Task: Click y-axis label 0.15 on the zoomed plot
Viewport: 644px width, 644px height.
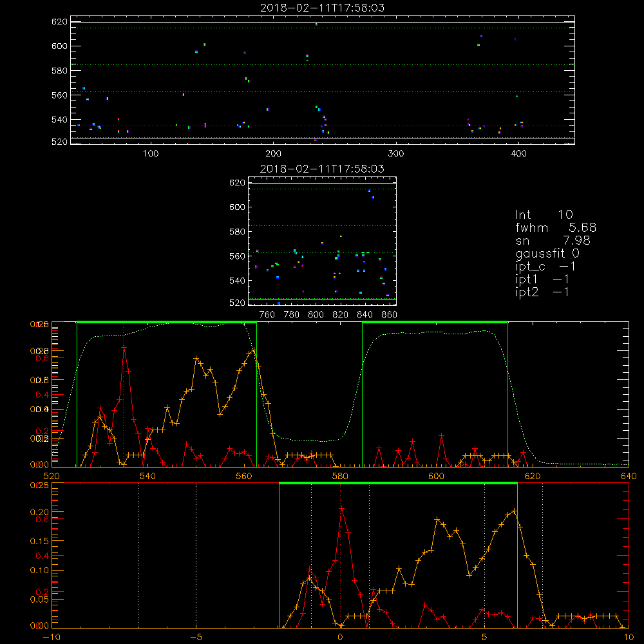Action: tap(39, 541)
